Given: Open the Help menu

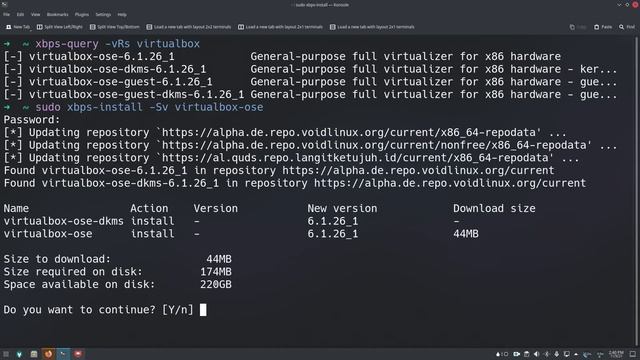Looking at the screenshot, I should 122,14.
